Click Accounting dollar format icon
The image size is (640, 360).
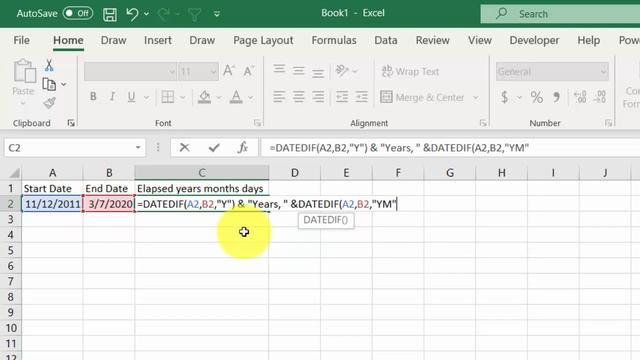(x=505, y=97)
